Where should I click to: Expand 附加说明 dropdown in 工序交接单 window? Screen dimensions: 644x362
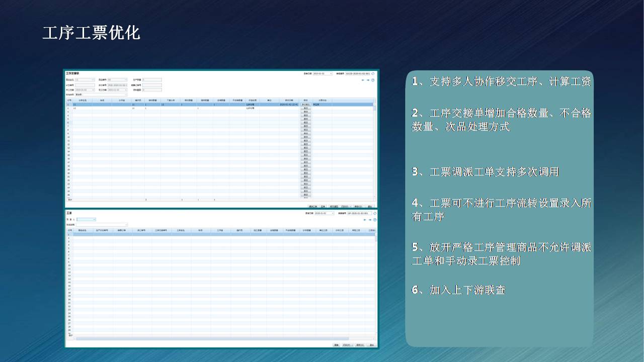click(126, 95)
